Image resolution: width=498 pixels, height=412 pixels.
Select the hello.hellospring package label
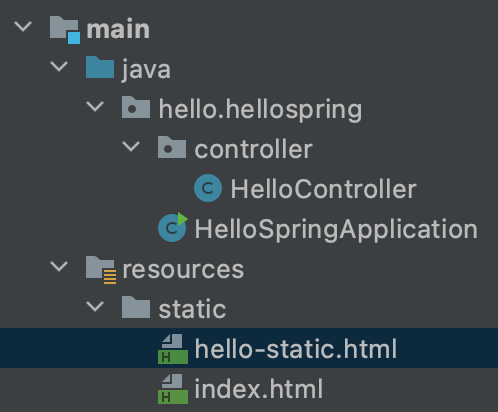click(260, 109)
